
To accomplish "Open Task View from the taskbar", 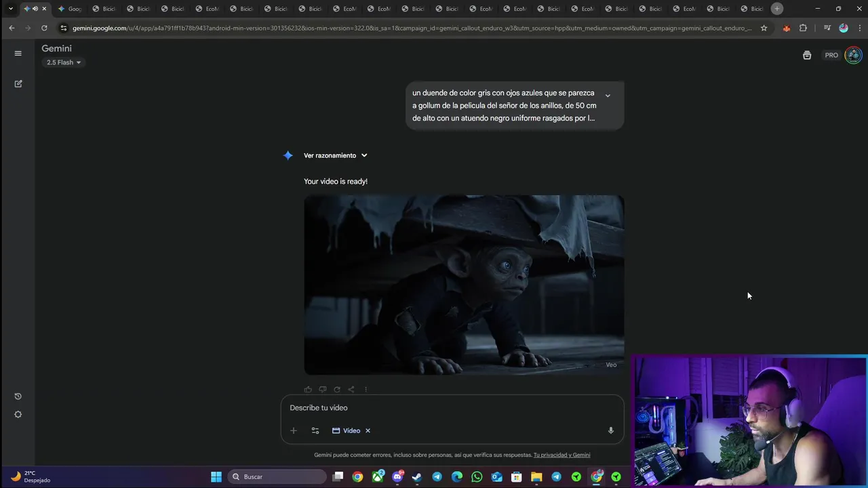I will pyautogui.click(x=338, y=477).
